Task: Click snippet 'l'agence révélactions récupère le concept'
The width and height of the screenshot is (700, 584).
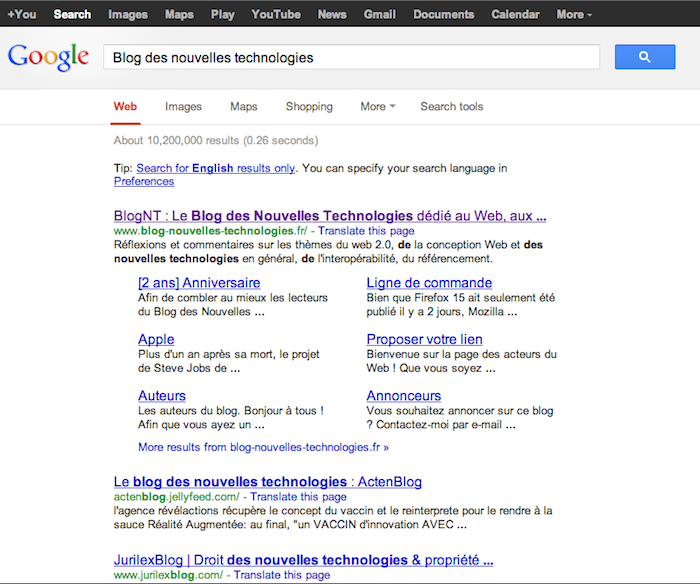Action: (x=333, y=517)
